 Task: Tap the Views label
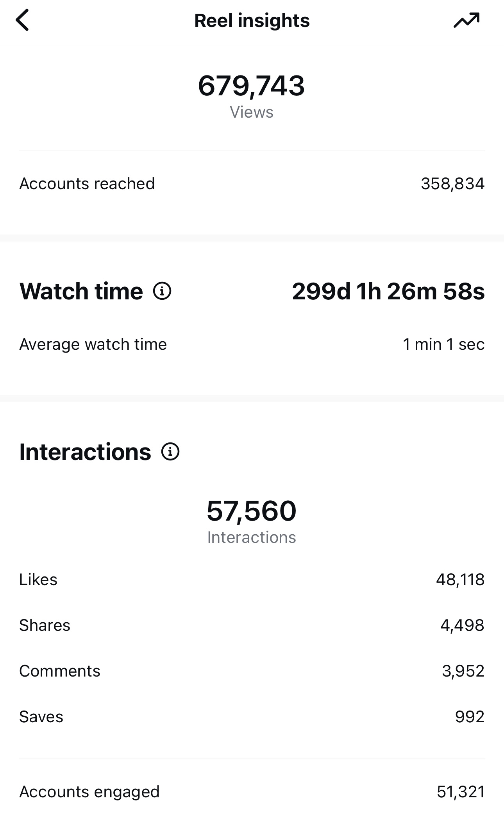pos(252,112)
